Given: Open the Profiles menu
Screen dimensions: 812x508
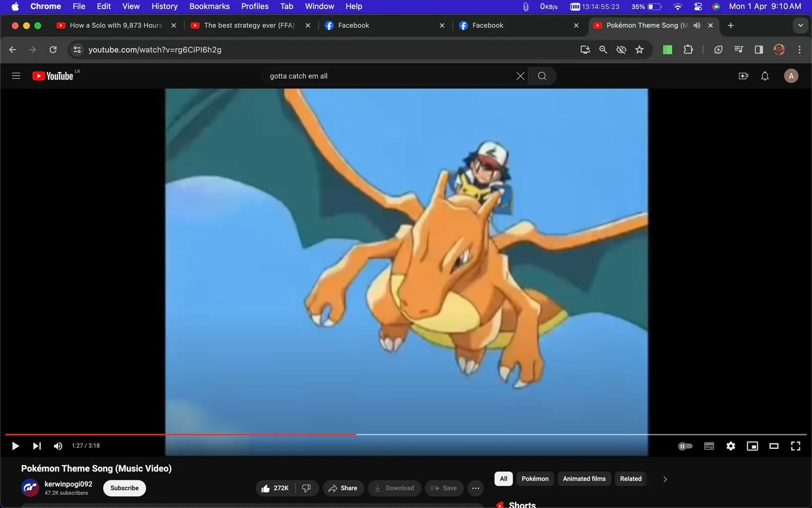Looking at the screenshot, I should 255,6.
